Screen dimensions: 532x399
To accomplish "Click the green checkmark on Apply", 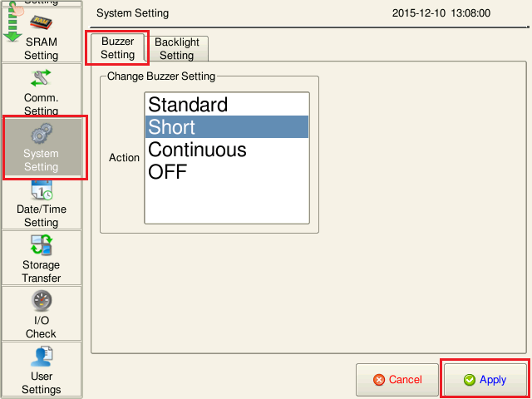I will 470,380.
